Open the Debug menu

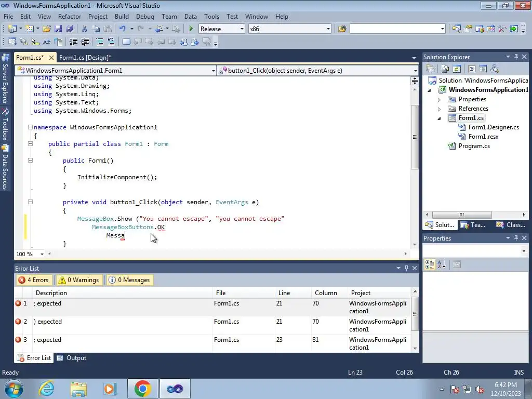145,16
